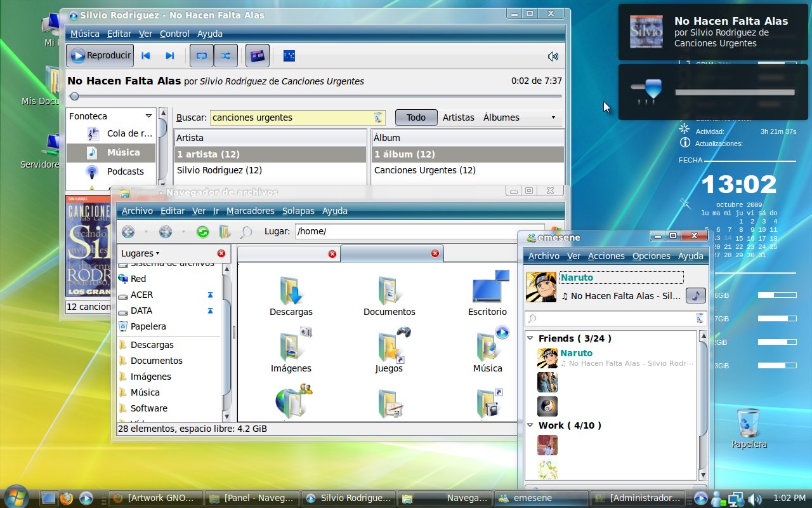Open the Acciones menu in emesene
Image resolution: width=812 pixels, height=508 pixels.
[x=606, y=256]
